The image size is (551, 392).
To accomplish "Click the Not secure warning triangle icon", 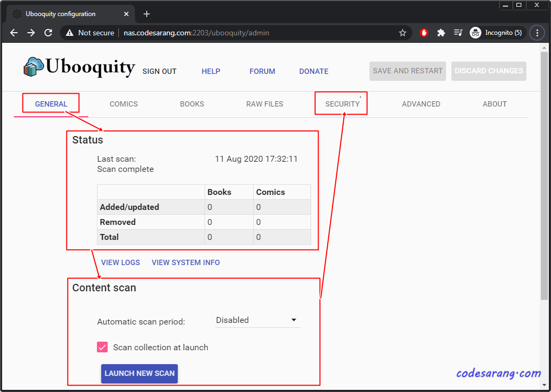I will pyautogui.click(x=70, y=33).
